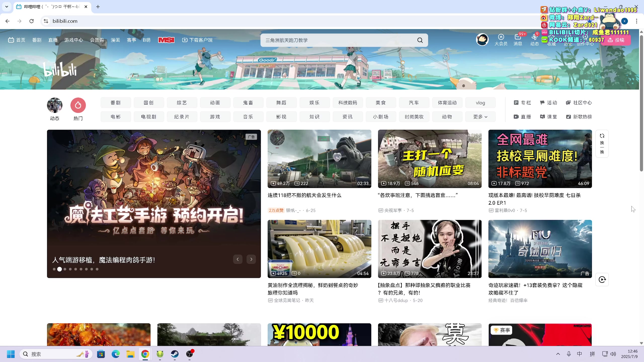Click the MSI banner logo in nav
This screenshot has height=362, width=644.
coord(166,40)
